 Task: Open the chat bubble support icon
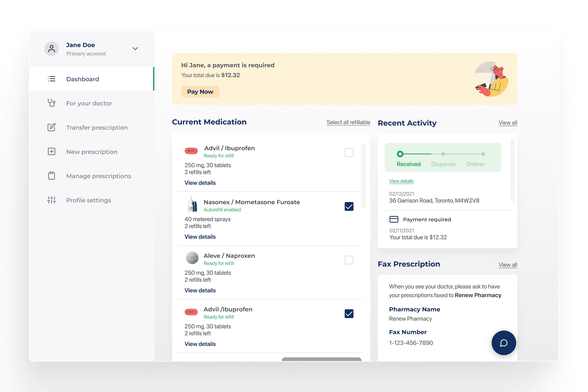[x=503, y=343]
